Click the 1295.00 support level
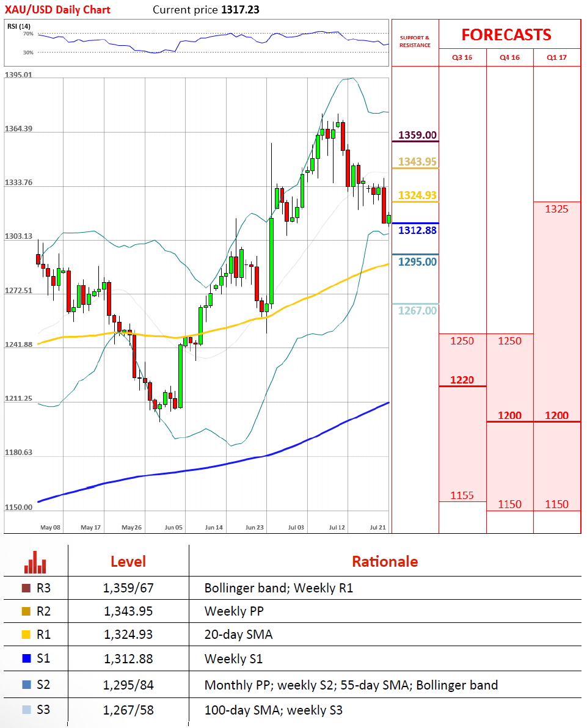 point(417,262)
